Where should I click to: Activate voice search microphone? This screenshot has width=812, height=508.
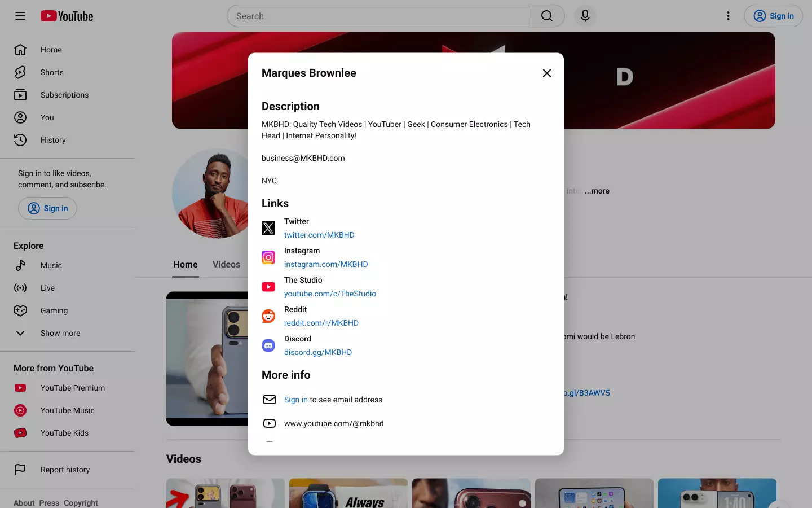click(x=585, y=16)
